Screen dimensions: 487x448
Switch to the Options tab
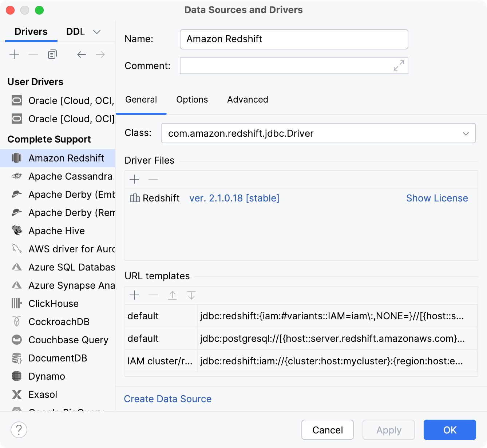[192, 100]
